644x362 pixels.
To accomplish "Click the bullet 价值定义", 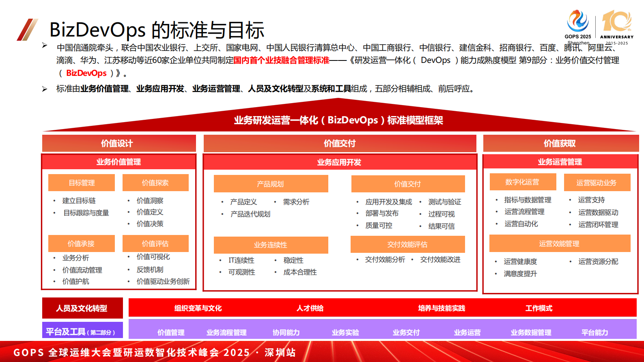I will click(x=150, y=212).
